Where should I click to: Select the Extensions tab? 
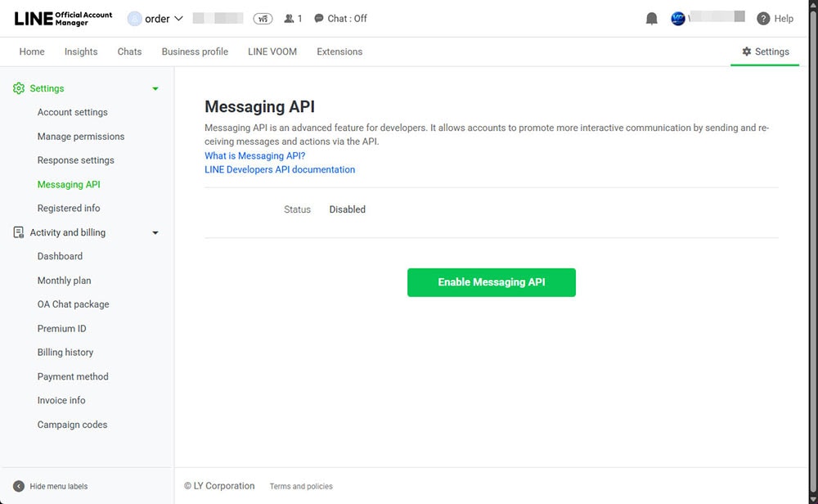pyautogui.click(x=339, y=52)
